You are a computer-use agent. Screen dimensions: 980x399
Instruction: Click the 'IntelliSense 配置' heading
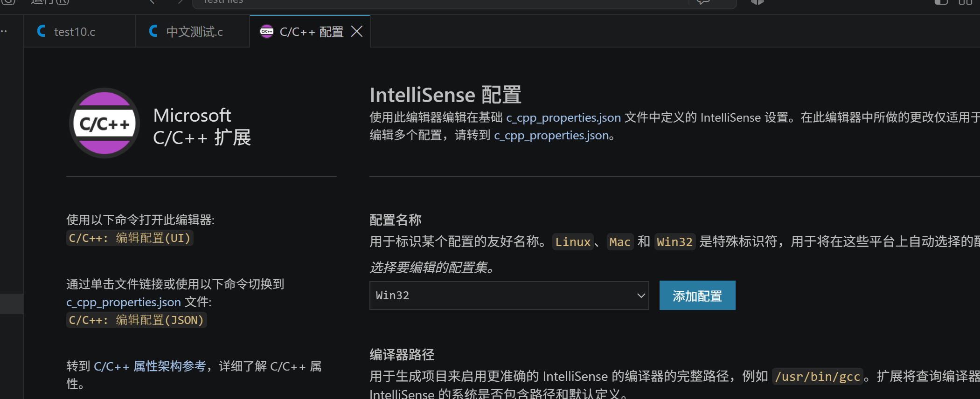click(445, 95)
